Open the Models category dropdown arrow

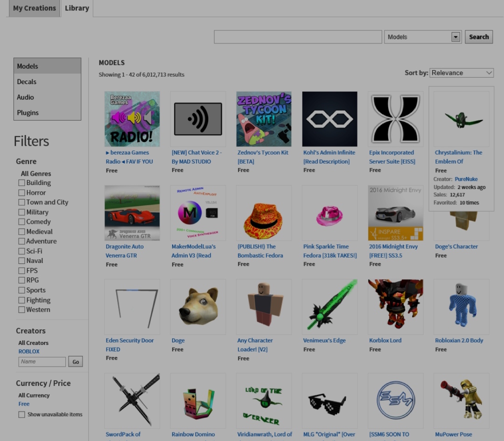(455, 37)
